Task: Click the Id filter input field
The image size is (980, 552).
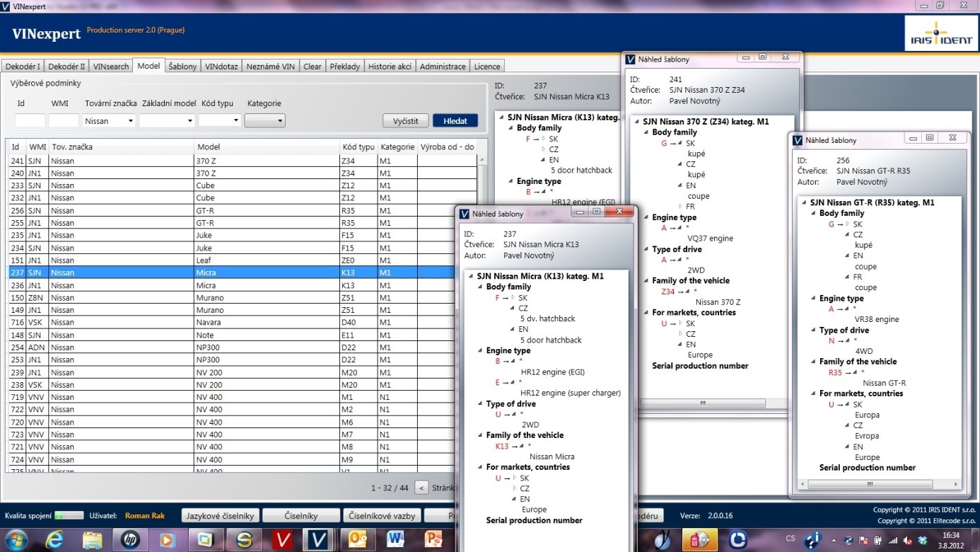Action: click(x=30, y=121)
